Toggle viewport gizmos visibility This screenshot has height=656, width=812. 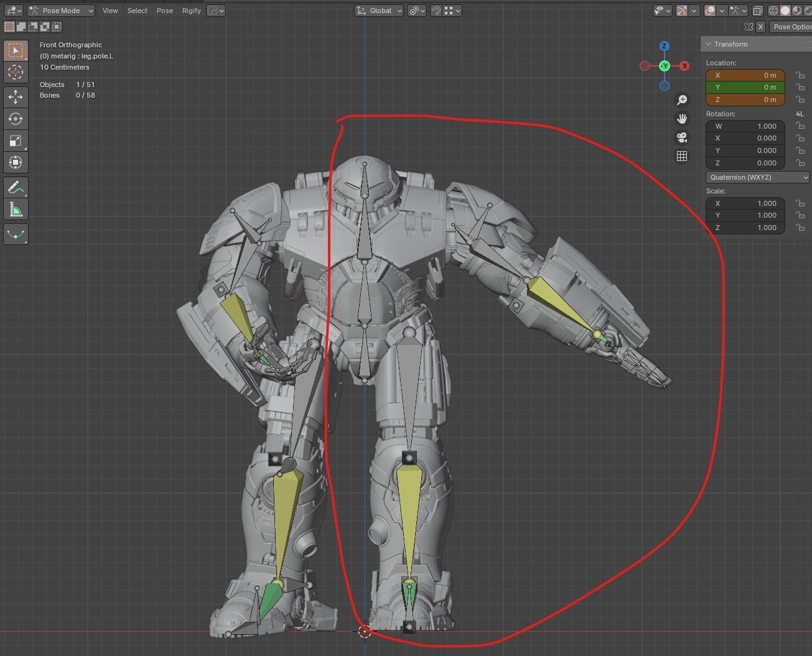pos(682,11)
